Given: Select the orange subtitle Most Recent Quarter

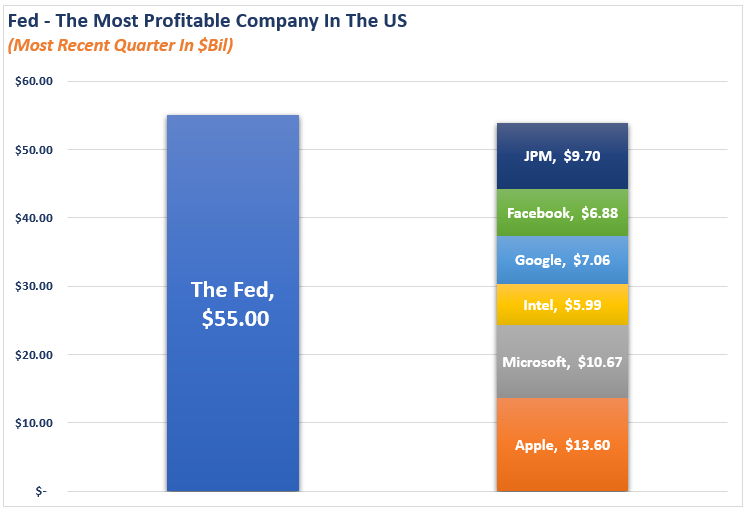Looking at the screenshot, I should pyautogui.click(x=121, y=45).
